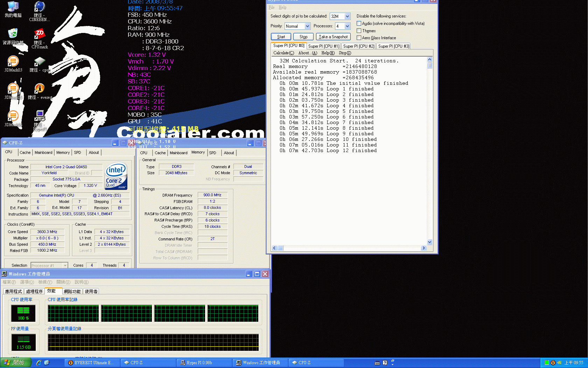Screen dimensions: 588x368
Task: Switch to Hyper PI 0.98b taskbar button
Action: tap(204, 363)
